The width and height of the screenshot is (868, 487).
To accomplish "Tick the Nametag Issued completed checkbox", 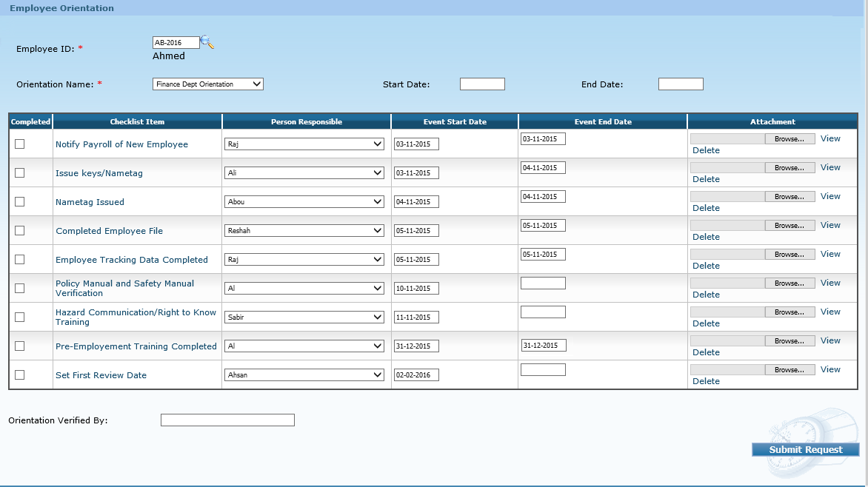I will coord(20,202).
